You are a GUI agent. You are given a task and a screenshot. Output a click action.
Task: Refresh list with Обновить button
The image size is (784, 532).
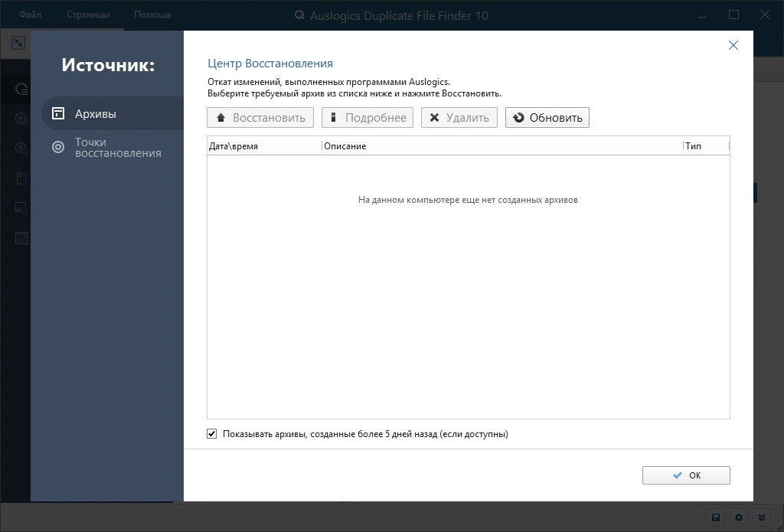pos(547,118)
